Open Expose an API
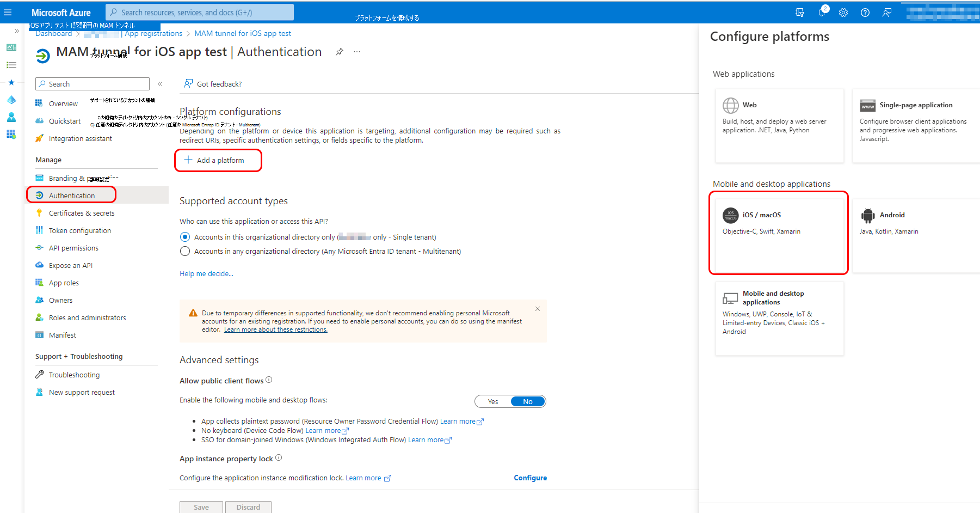Image resolution: width=980 pixels, height=513 pixels. pyautogui.click(x=71, y=265)
